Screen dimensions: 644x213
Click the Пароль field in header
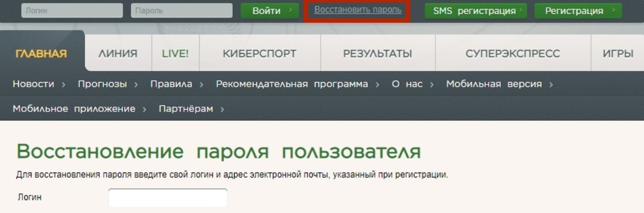tap(182, 11)
